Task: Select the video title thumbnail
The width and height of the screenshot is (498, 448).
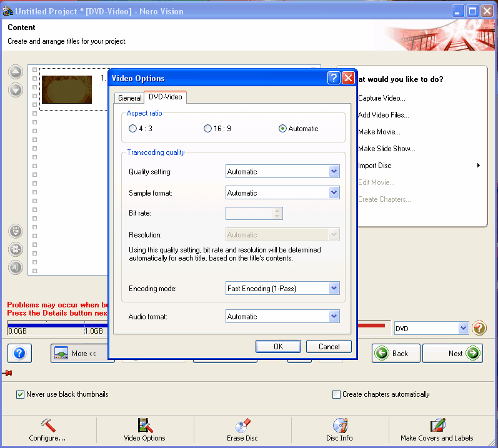Action: tap(67, 89)
